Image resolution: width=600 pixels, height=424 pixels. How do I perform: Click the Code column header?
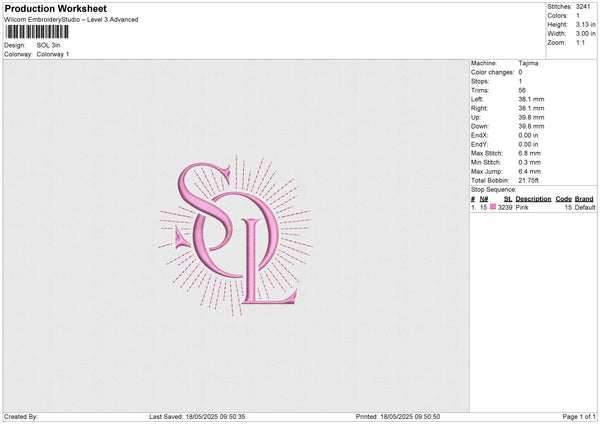(563, 199)
